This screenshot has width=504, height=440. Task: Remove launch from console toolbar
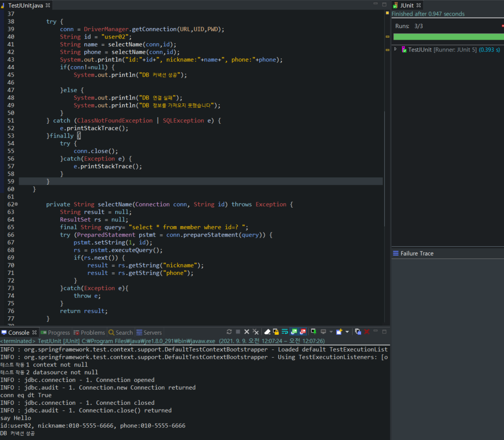(x=247, y=332)
